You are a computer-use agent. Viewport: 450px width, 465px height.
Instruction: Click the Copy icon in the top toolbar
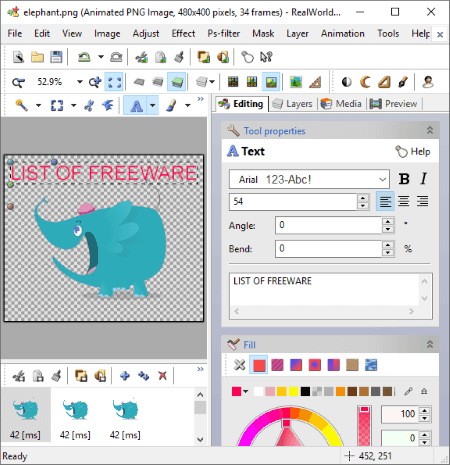(161, 57)
